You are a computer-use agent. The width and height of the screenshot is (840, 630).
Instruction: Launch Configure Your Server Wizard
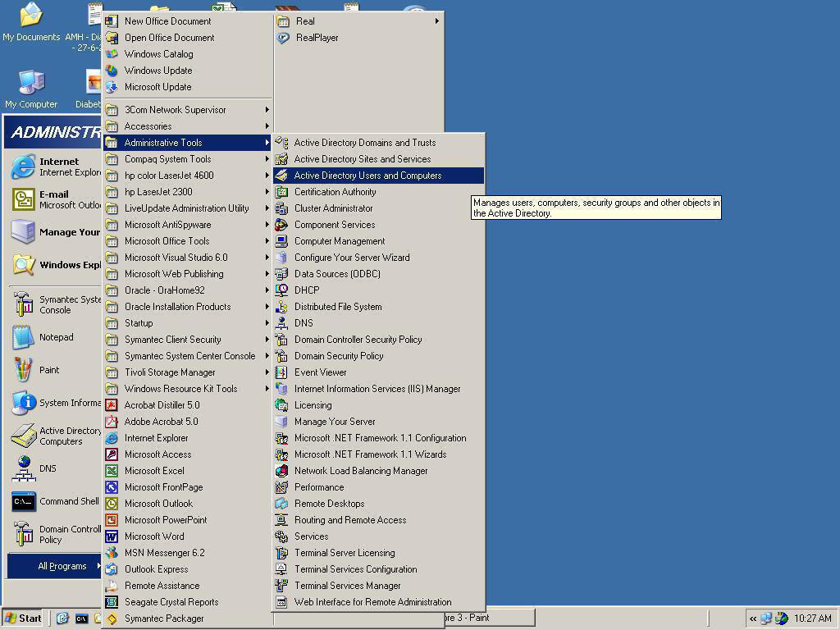(x=378, y=258)
